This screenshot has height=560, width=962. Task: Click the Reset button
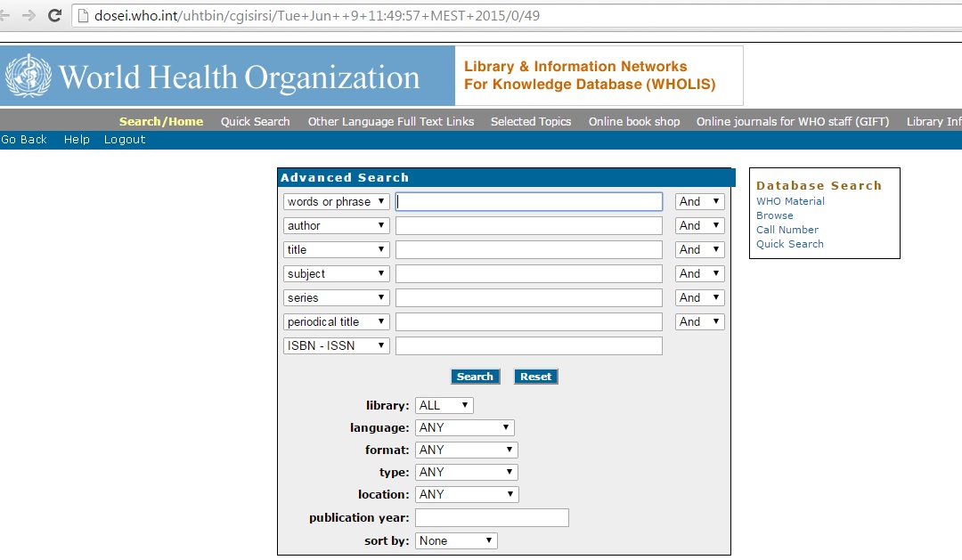tap(535, 377)
